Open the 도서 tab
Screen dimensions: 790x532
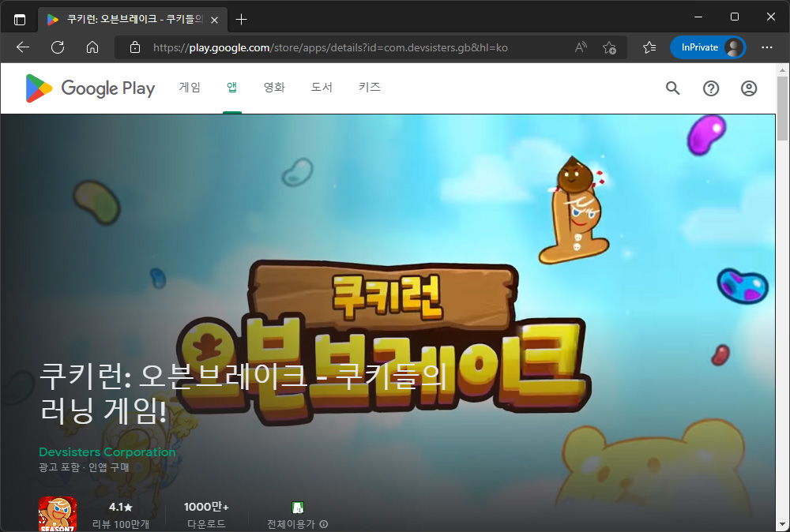pyautogui.click(x=322, y=87)
